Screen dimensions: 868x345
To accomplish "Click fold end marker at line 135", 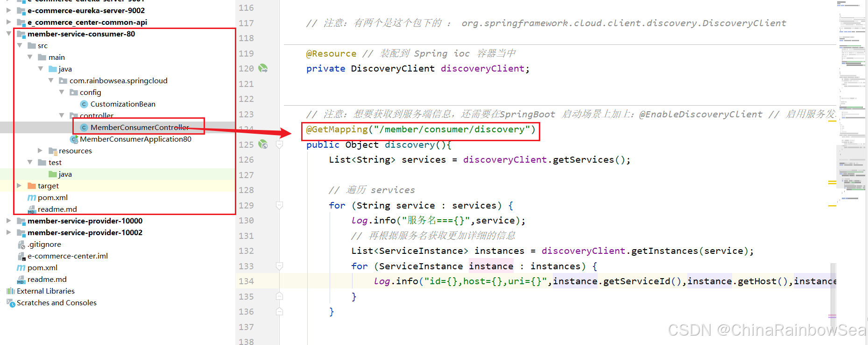I will click(279, 296).
